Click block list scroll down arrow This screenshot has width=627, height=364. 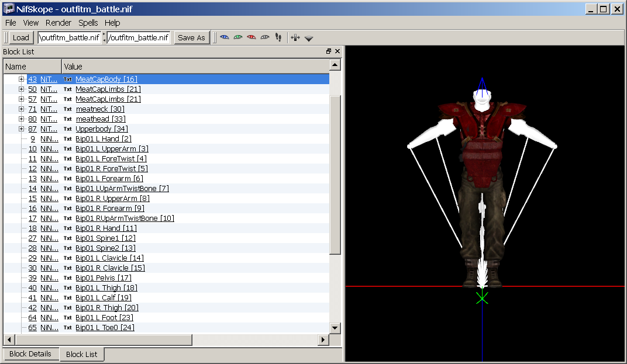335,328
